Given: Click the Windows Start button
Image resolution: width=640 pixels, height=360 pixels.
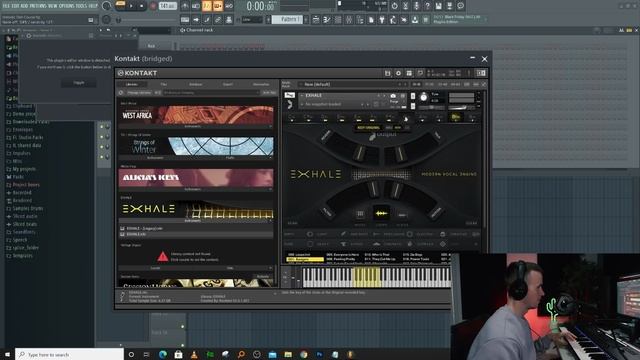Looking at the screenshot, I should tap(7, 354).
